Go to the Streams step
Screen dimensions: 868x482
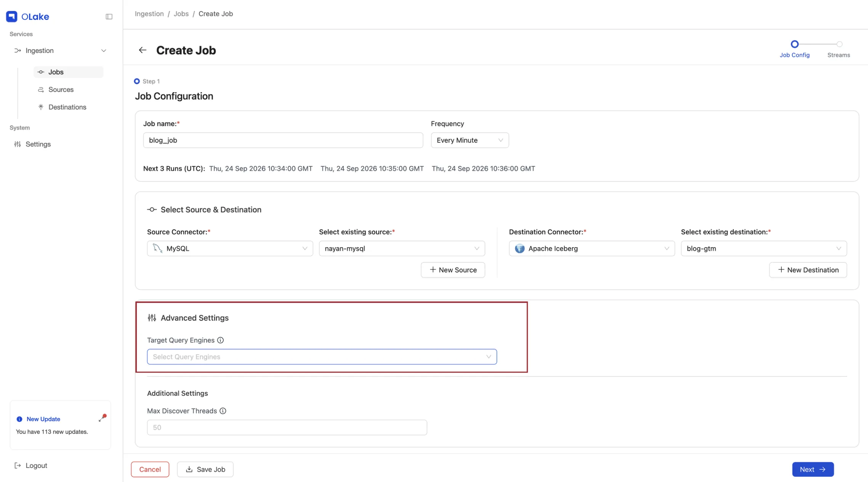[839, 49]
